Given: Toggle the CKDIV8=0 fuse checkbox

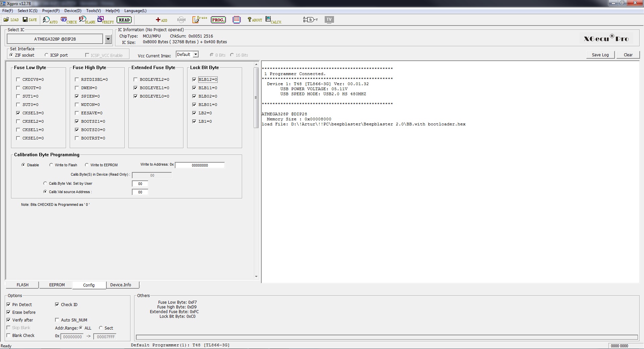Looking at the screenshot, I should point(18,79).
